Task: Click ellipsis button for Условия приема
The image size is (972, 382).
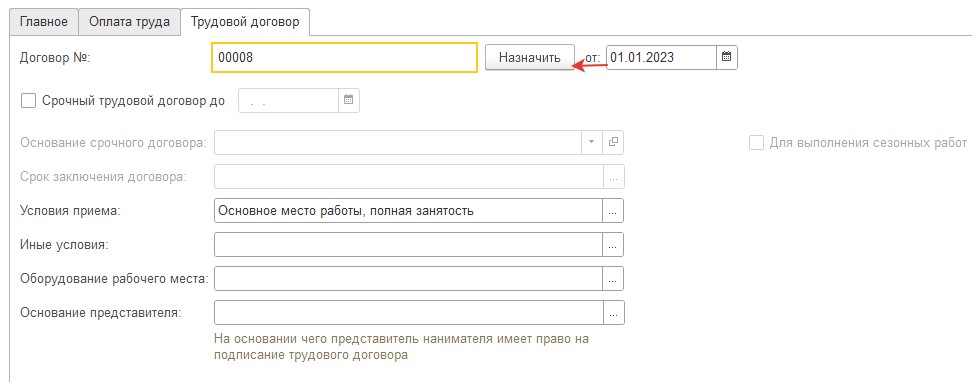Action: (613, 211)
